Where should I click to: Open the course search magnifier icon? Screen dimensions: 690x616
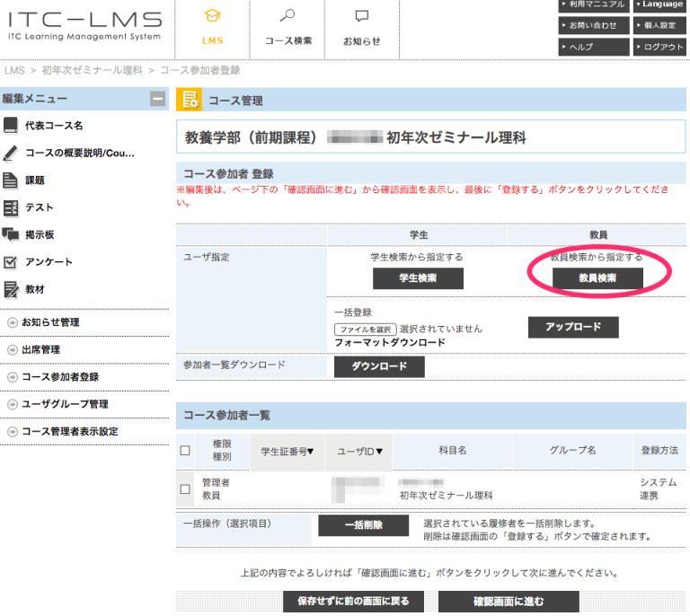[287, 16]
